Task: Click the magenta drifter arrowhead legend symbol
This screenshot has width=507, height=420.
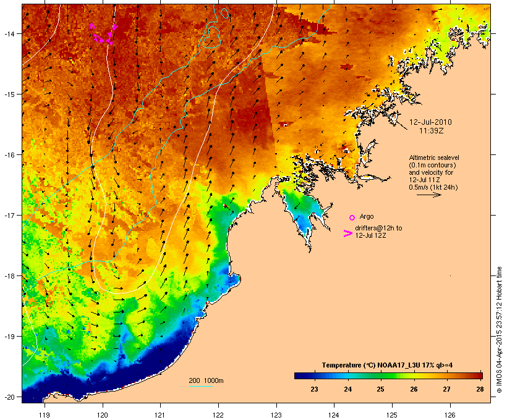Action: (x=347, y=233)
